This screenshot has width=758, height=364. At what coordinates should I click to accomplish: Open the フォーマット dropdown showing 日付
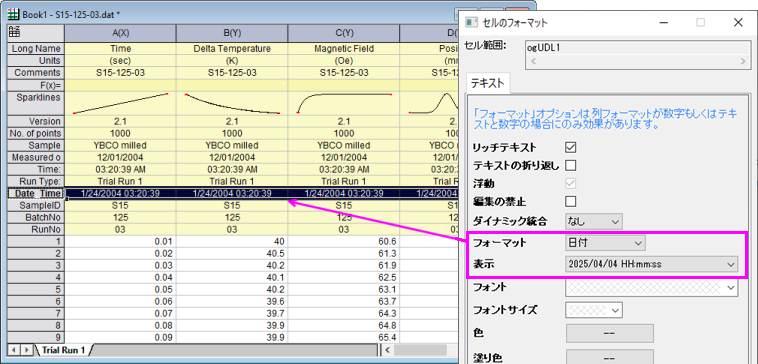click(605, 243)
